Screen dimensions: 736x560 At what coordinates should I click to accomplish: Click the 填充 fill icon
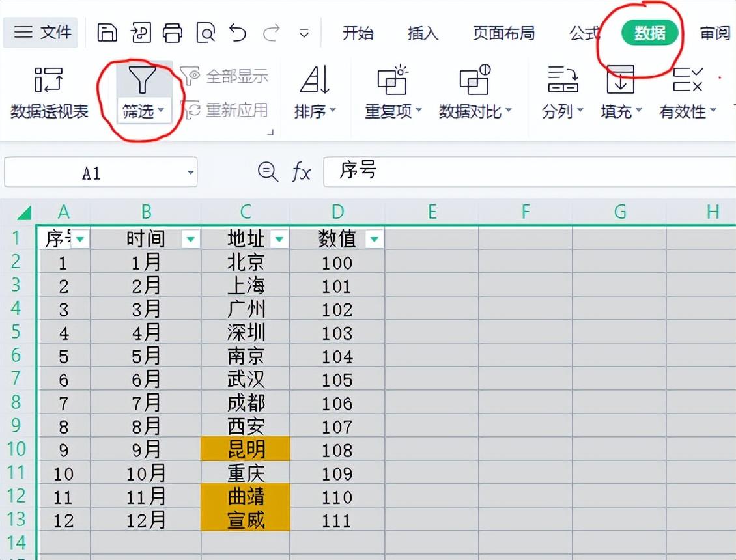coord(621,79)
